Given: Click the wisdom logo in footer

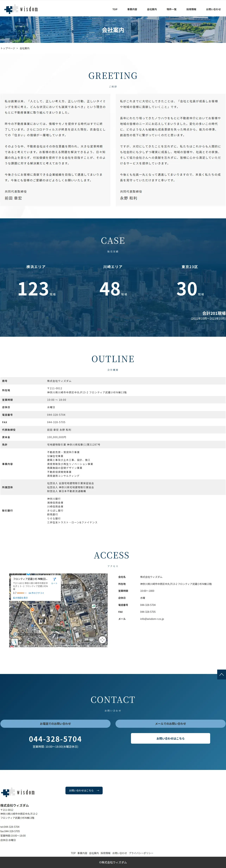Looking at the screenshot, I should 17,792.
